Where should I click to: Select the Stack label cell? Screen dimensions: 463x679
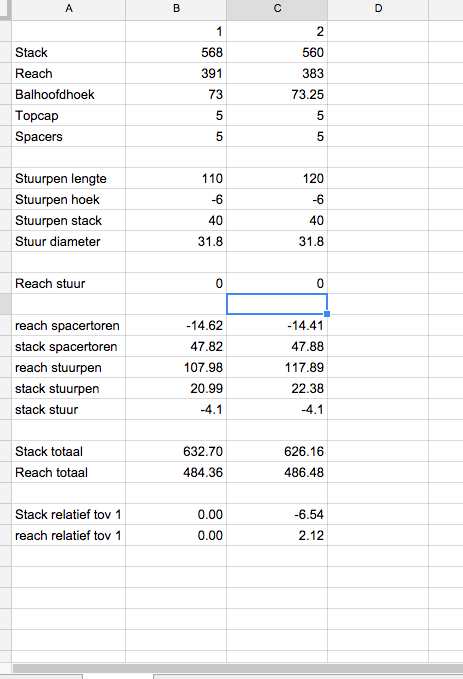click(68, 52)
